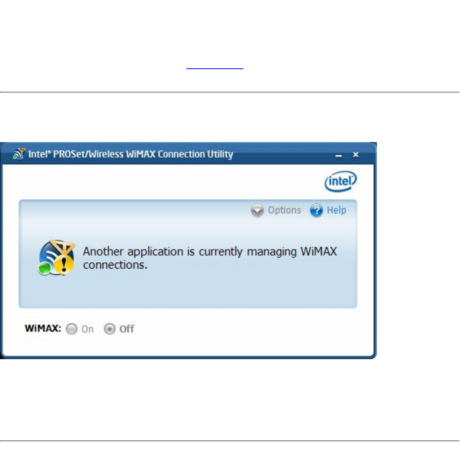This screenshot has height=476, width=460.
Task: Click the WiMAX warning status icon
Action: [57, 257]
